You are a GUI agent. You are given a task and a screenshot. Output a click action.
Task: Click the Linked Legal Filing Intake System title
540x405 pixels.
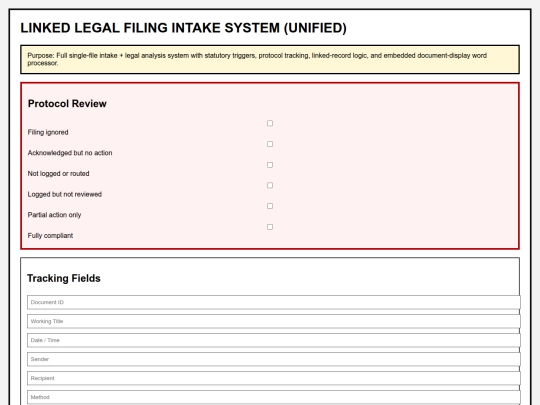coord(184,28)
